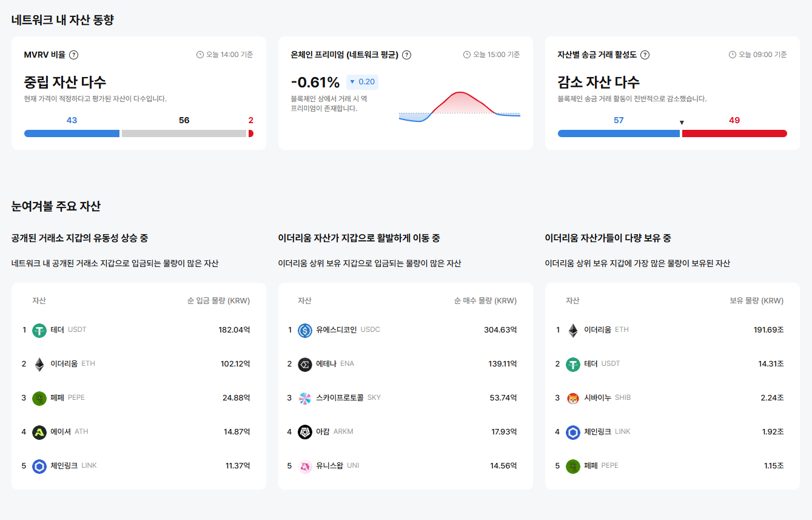Open the 에테나 ENA row showing 139.11억
The width and height of the screenshot is (812, 520).
[x=406, y=365]
